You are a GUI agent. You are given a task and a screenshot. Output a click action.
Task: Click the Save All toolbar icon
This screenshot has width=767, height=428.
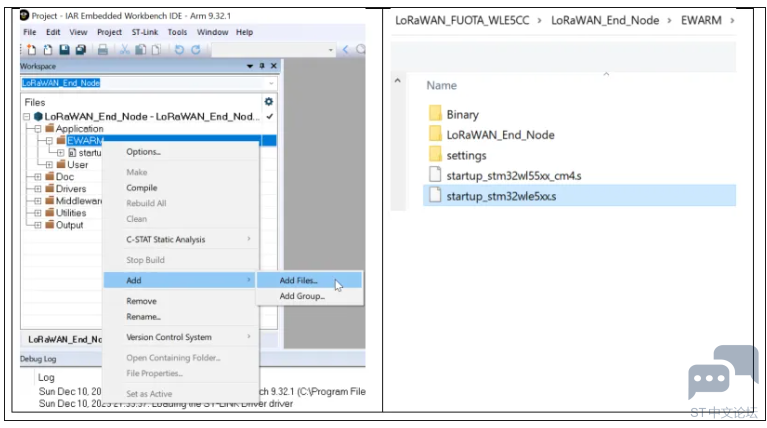tap(81, 49)
